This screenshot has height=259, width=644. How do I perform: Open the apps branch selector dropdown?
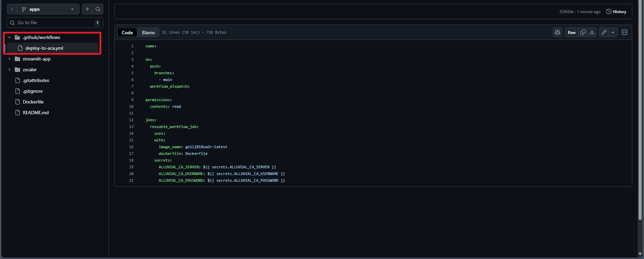pos(48,9)
